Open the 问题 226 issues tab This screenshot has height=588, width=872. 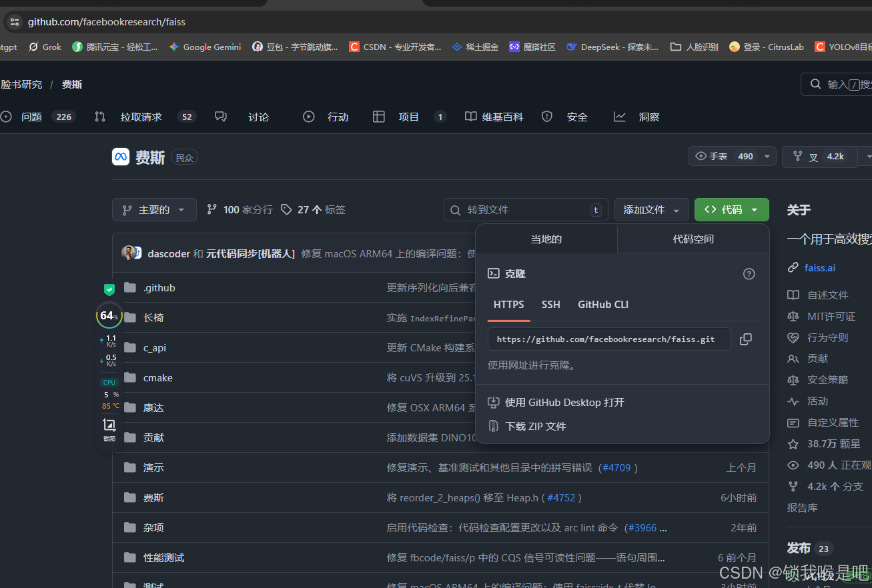[x=38, y=117]
